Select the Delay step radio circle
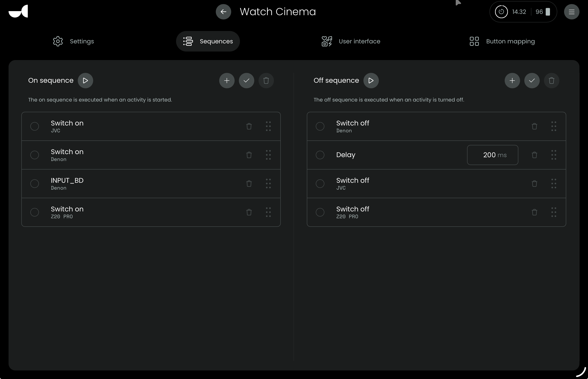 click(320, 155)
